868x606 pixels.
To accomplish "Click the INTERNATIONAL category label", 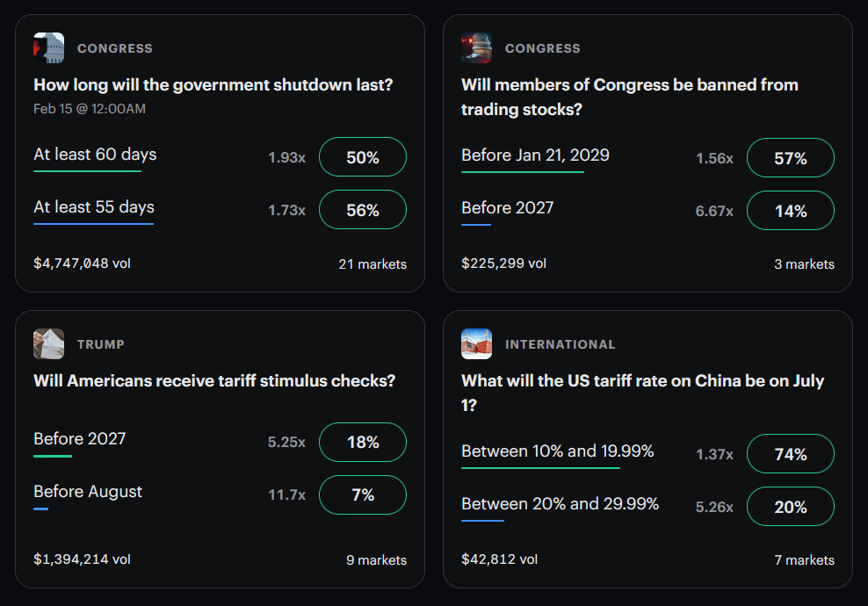I will point(560,344).
